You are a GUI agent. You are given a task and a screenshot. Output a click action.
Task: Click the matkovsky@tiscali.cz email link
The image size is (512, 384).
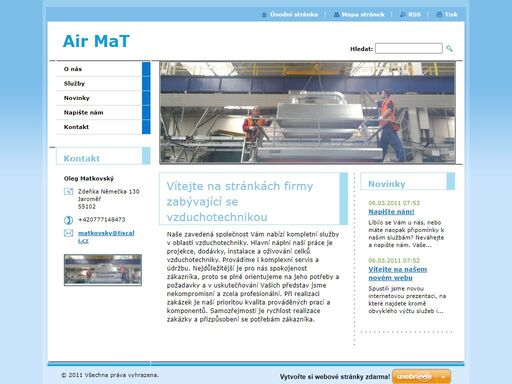(x=106, y=237)
